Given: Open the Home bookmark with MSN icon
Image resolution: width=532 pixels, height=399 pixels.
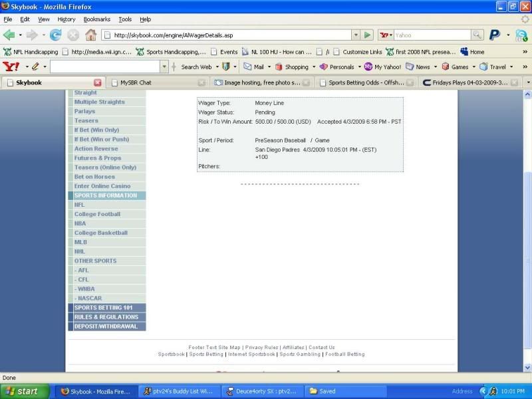Looking at the screenshot, I should [x=472, y=52].
